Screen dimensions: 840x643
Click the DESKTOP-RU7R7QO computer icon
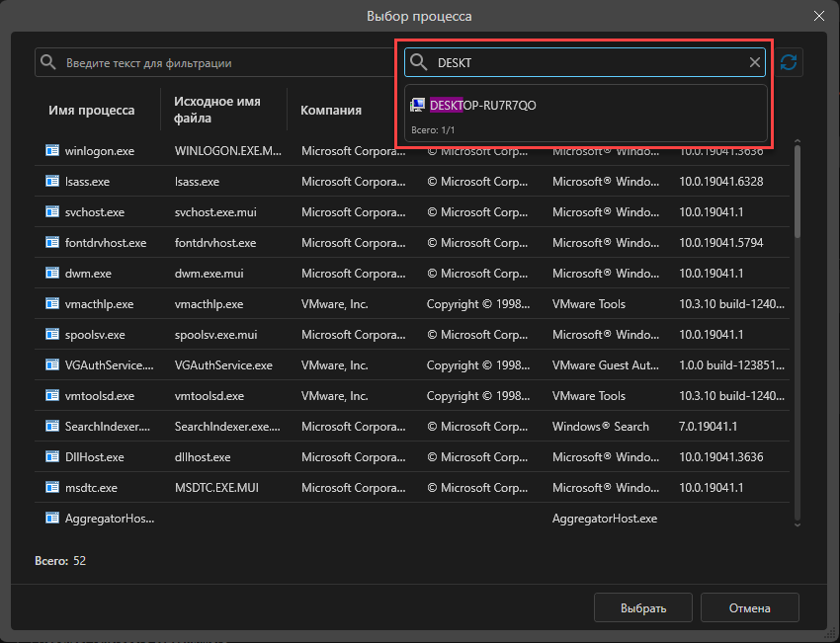tap(418, 105)
